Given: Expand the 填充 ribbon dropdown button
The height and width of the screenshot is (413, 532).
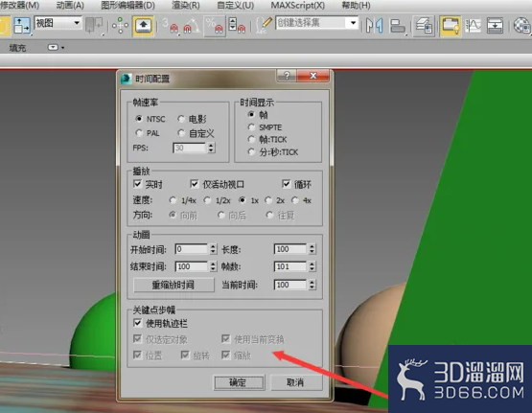Looking at the screenshot, I should point(56,48).
